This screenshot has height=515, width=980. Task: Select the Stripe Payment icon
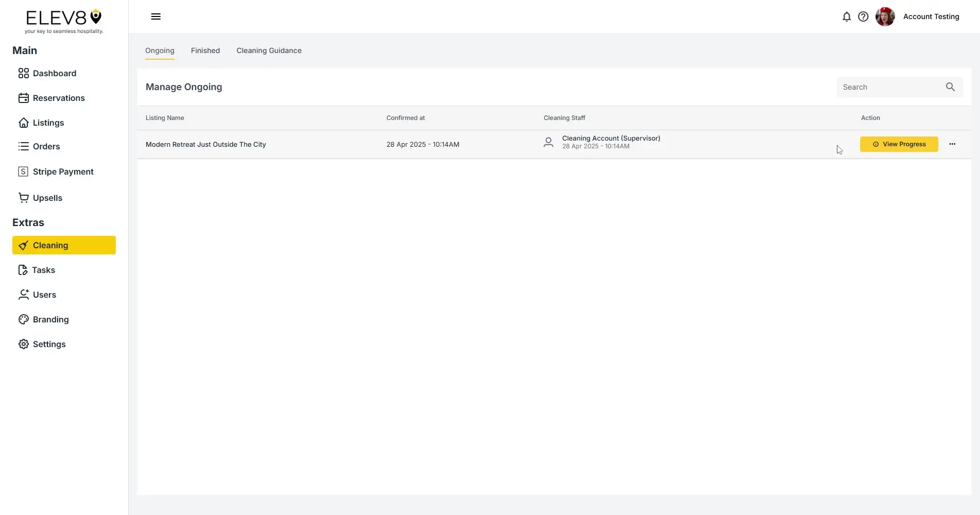24,171
